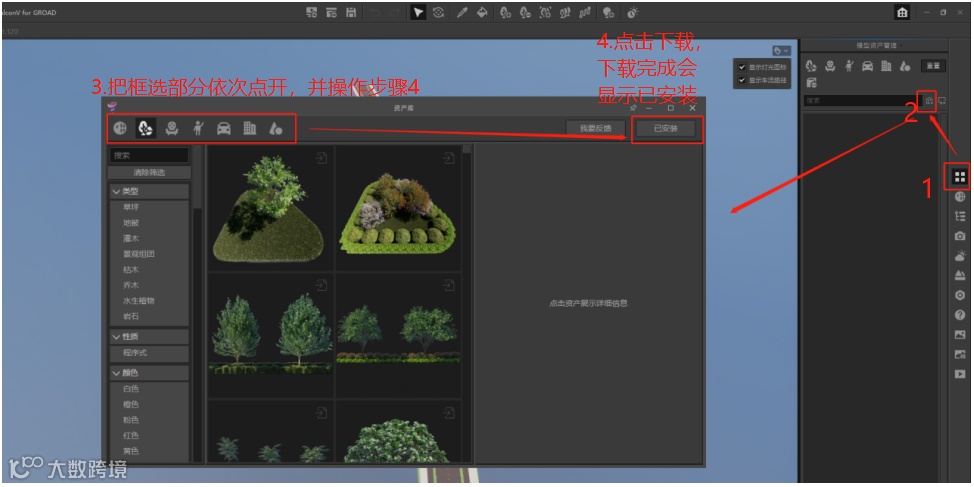
Task: Select the tree on grass mound thumbnail
Action: pos(271,208)
